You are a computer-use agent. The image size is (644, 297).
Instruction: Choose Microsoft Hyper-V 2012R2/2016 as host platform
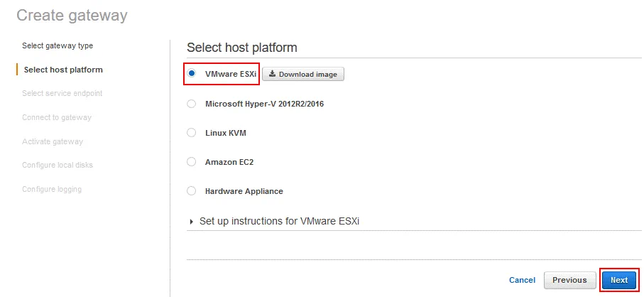coord(191,104)
